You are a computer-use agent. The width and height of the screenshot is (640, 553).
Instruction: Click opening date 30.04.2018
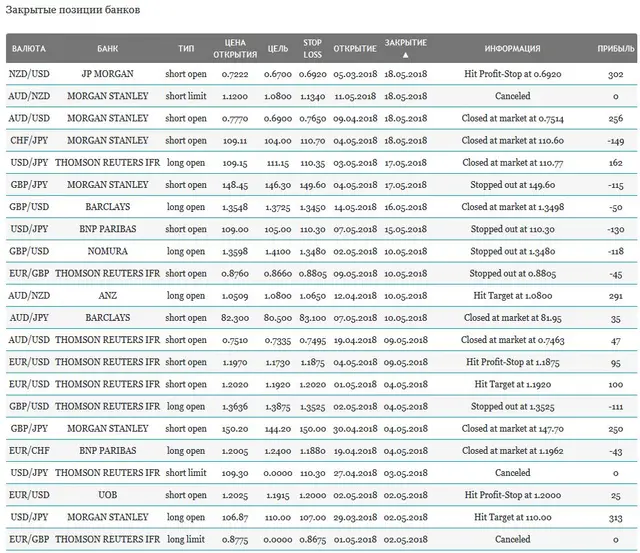pyautogui.click(x=355, y=429)
